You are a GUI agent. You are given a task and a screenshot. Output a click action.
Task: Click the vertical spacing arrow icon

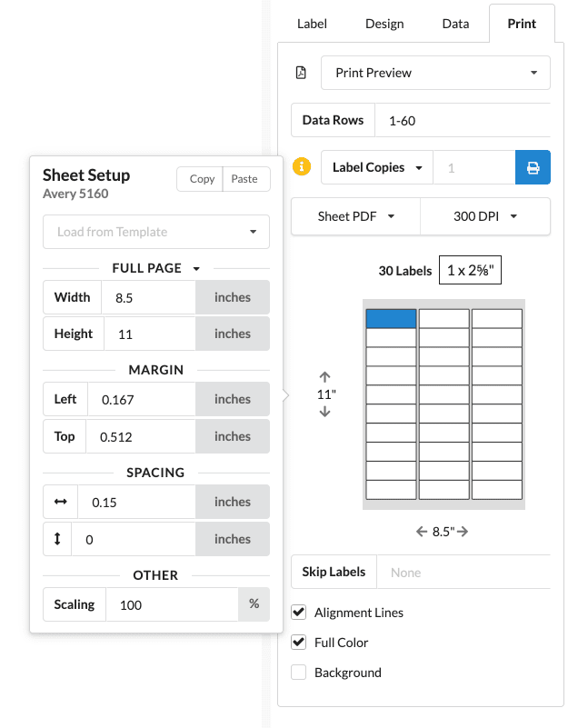57,539
